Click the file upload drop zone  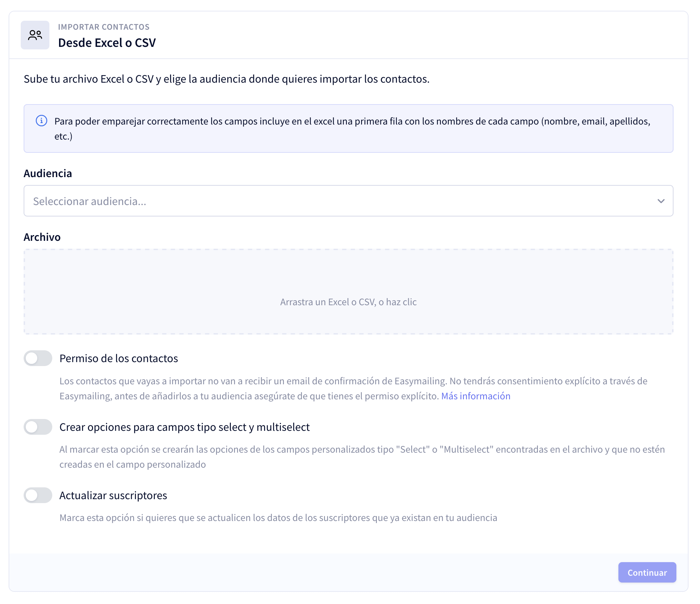tap(349, 292)
